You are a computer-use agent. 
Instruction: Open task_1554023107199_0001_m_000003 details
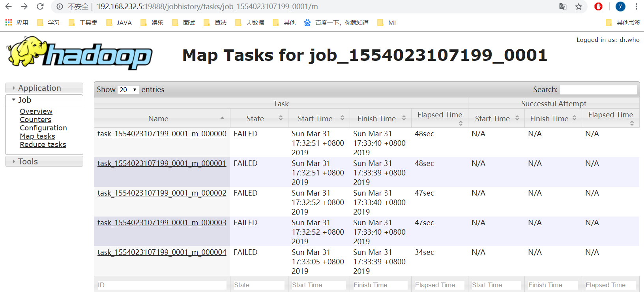162,222
